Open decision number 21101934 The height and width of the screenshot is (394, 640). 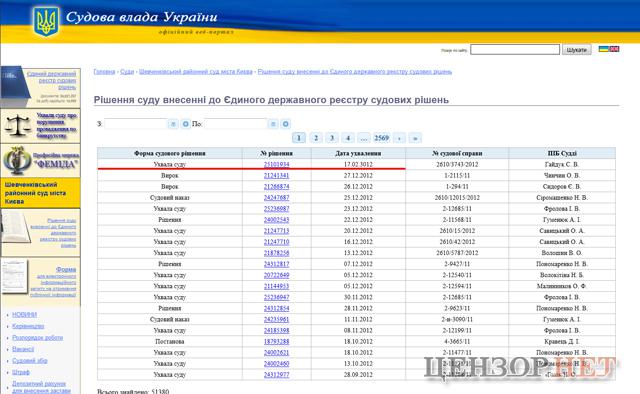pyautogui.click(x=276, y=165)
